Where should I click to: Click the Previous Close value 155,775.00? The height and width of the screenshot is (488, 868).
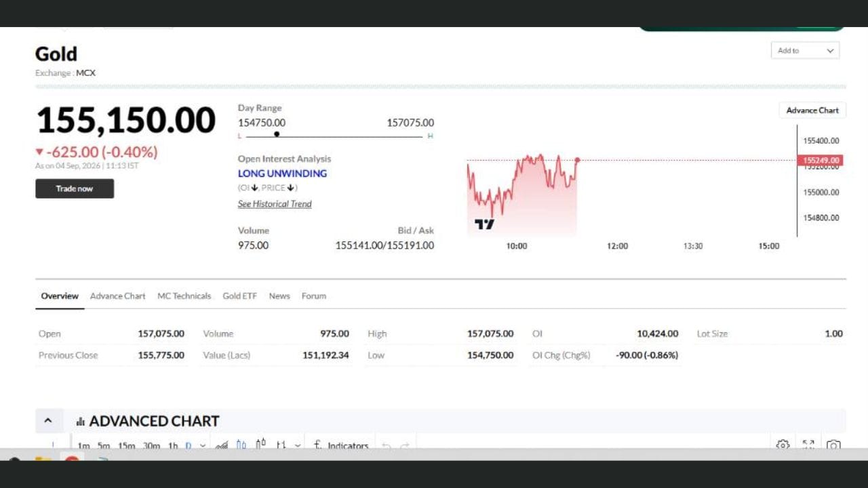161,355
